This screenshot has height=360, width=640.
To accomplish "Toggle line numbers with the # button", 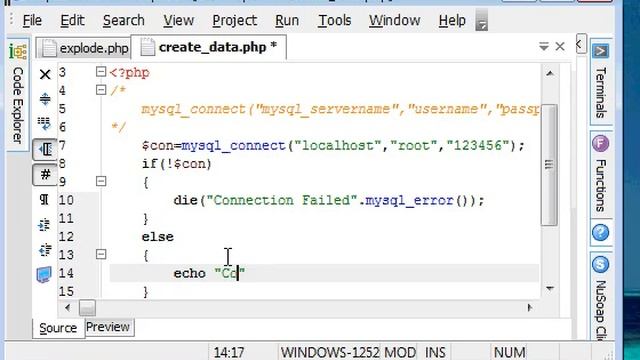I will [x=45, y=175].
